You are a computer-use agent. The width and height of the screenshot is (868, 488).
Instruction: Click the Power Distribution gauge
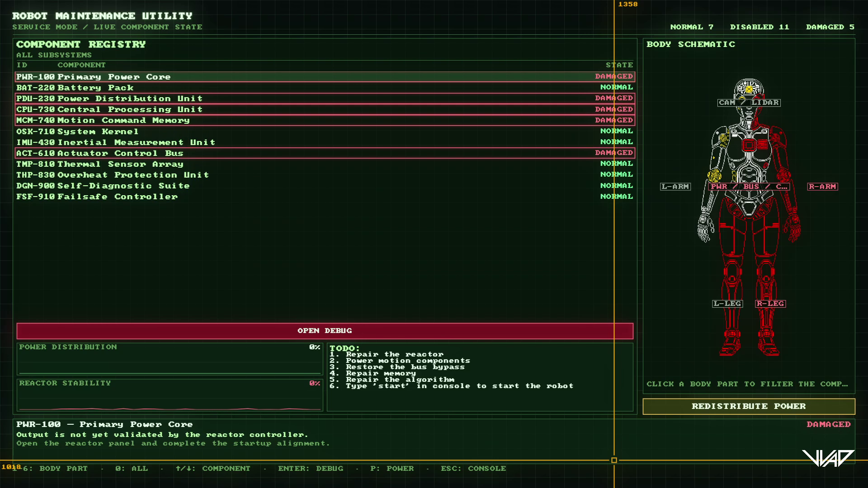(x=170, y=359)
